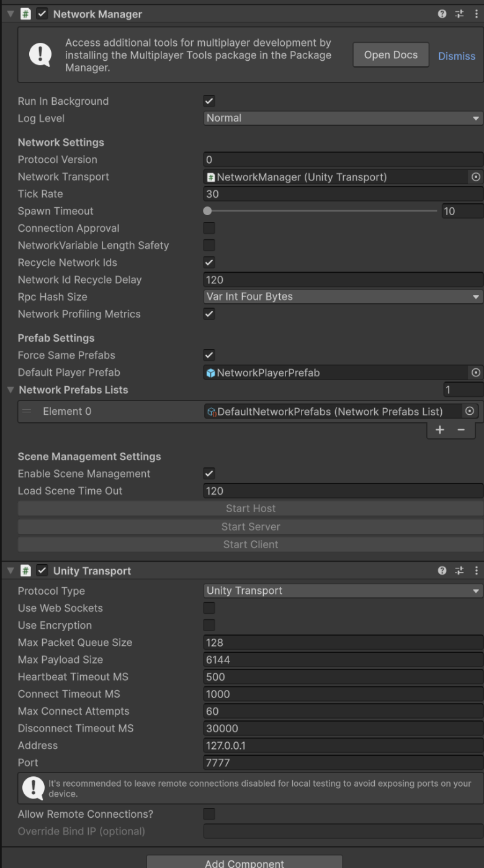
Task: Open Unity Transport three-dot context menu
Action: click(476, 571)
